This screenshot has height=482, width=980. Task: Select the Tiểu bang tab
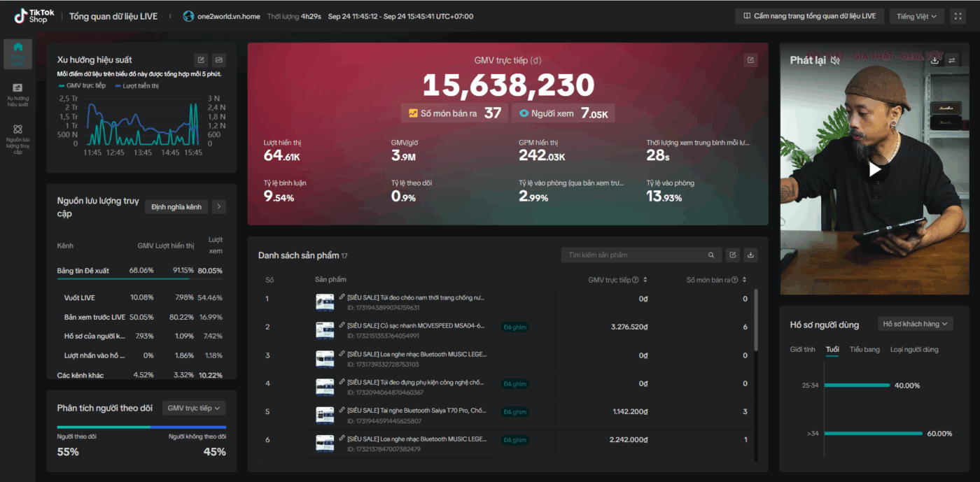point(864,349)
